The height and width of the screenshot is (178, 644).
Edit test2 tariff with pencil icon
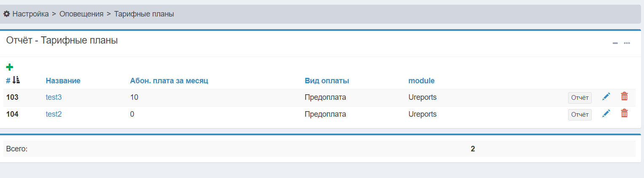pyautogui.click(x=606, y=114)
